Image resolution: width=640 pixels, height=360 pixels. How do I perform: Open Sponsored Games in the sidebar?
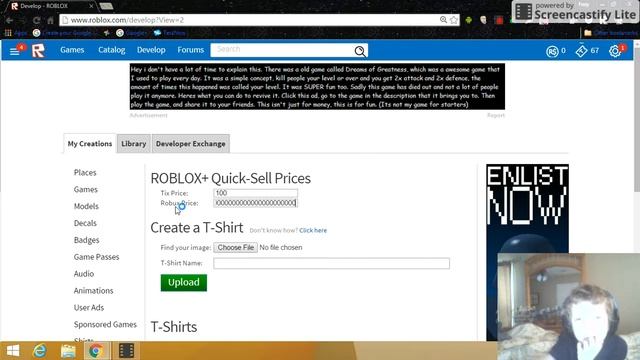click(105, 324)
